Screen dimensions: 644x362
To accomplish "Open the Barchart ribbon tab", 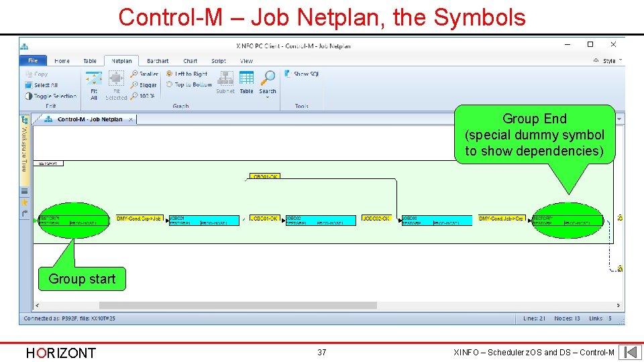I will tap(158, 61).
